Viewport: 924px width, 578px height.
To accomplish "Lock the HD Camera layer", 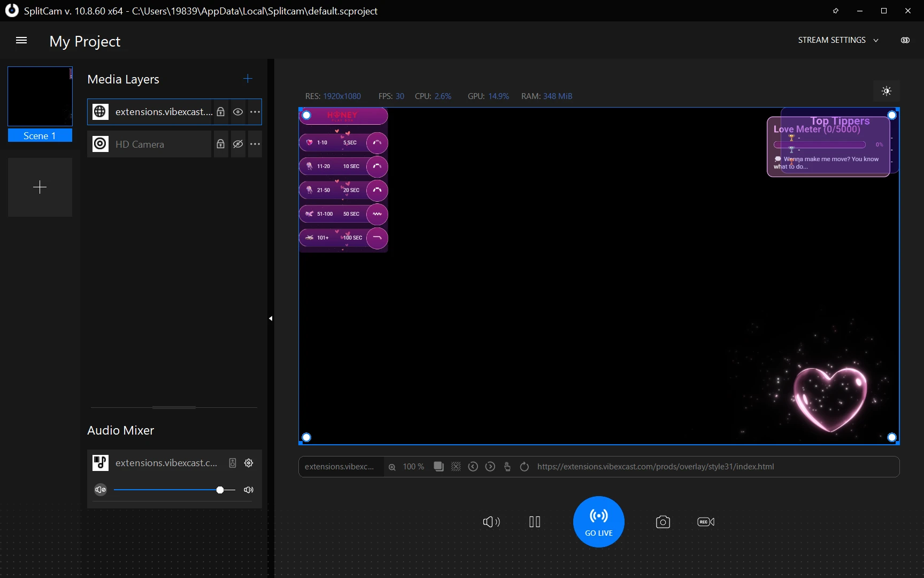I will pyautogui.click(x=220, y=144).
